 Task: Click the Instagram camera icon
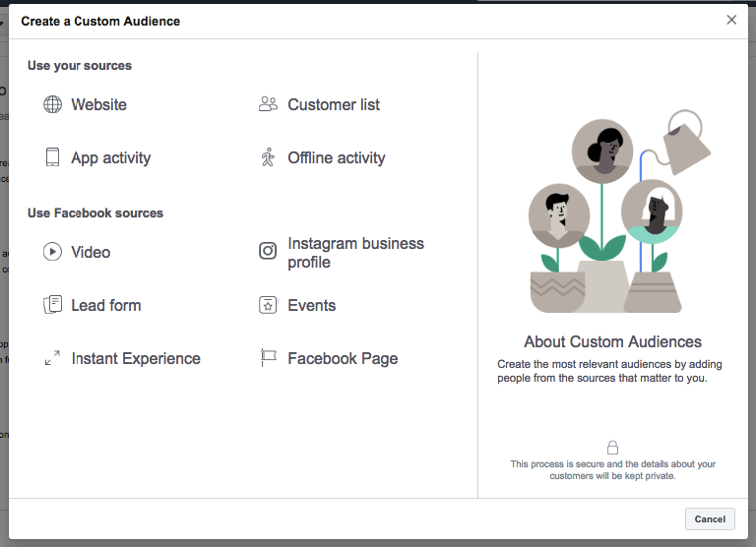[x=268, y=251]
